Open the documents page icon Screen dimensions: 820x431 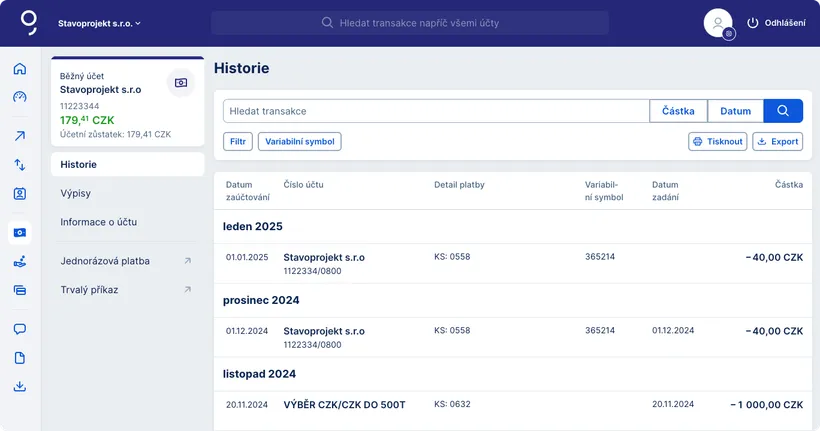(x=19, y=358)
